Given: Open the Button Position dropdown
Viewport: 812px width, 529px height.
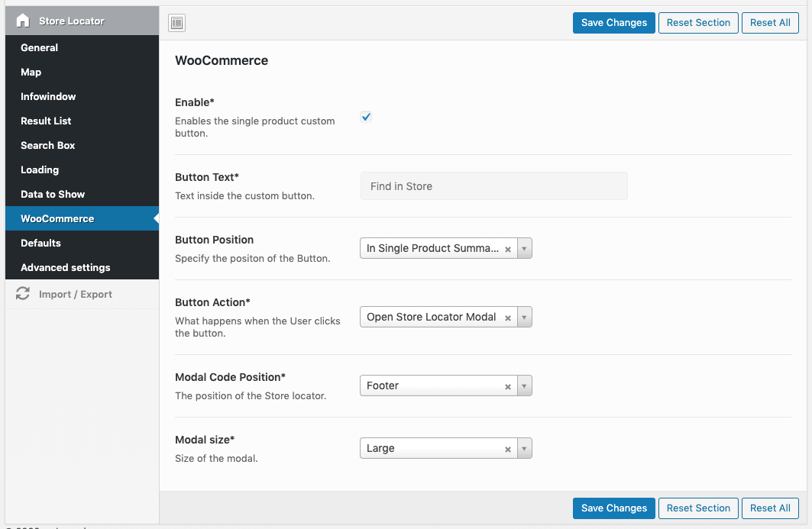Looking at the screenshot, I should (x=524, y=248).
